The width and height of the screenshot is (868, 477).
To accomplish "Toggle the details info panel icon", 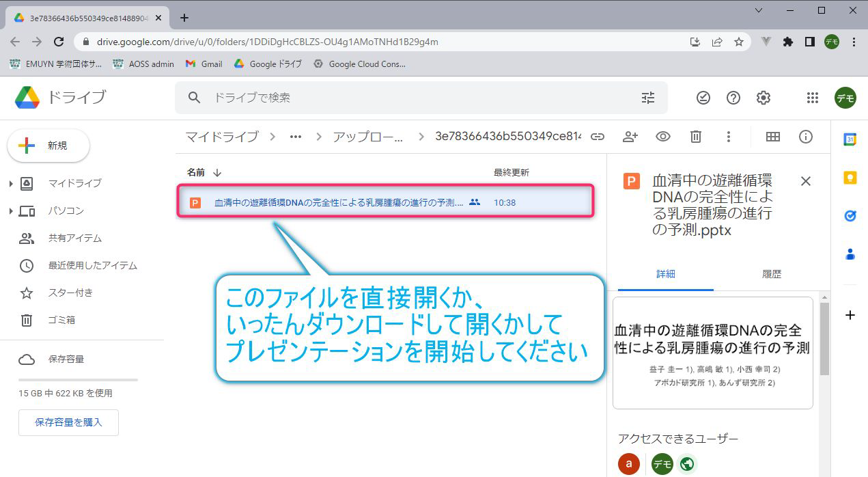I will (806, 137).
